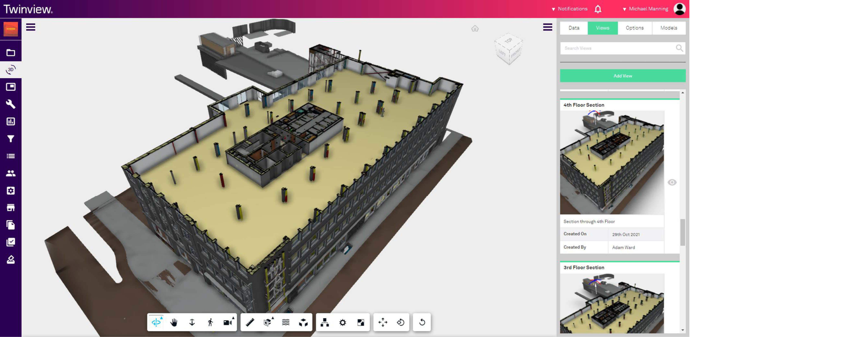Open the stamp approval sidebar icon
Viewport: 868px width, 337px height.
coord(11,259)
